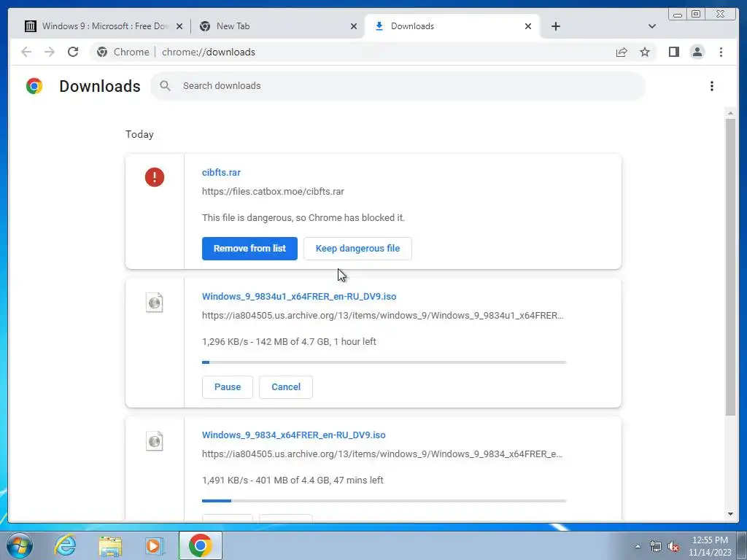Select the Downloads tab
The image size is (747, 560).
point(452,26)
